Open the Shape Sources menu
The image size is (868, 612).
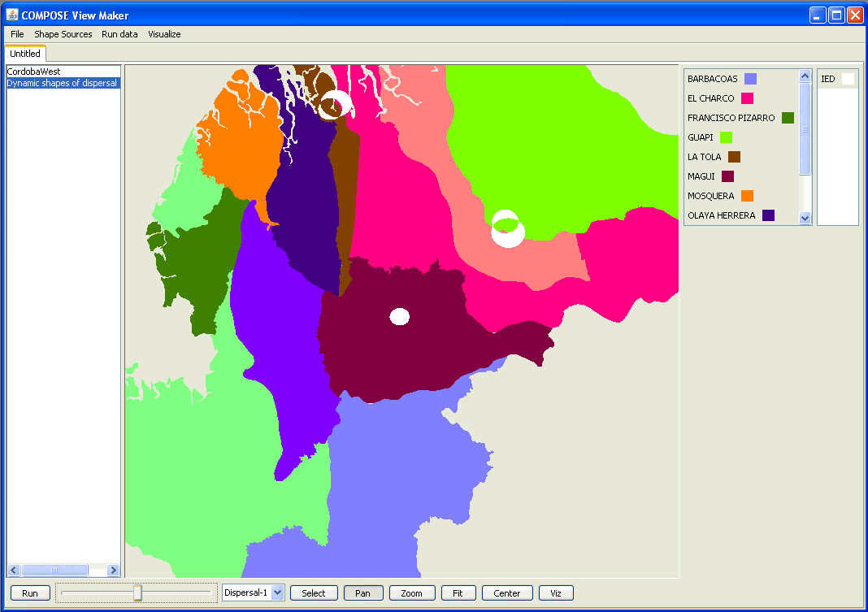63,34
